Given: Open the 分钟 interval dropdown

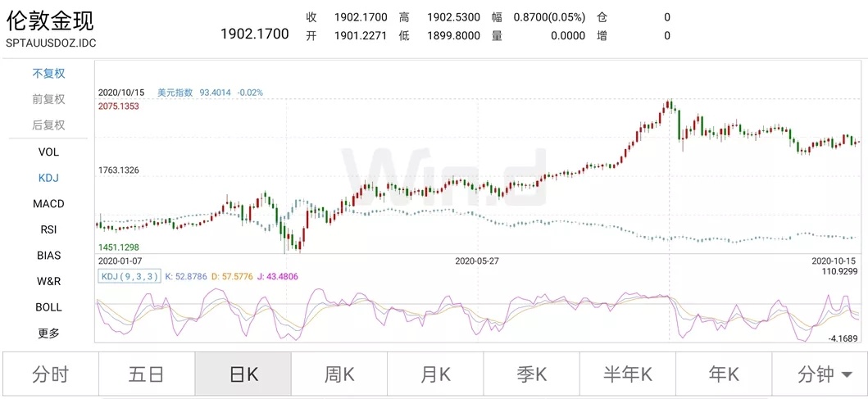Looking at the screenshot, I should 820,374.
